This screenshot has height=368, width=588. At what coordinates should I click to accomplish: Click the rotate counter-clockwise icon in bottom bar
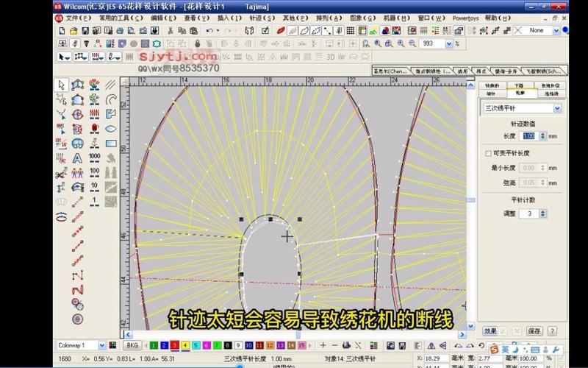tap(481, 345)
